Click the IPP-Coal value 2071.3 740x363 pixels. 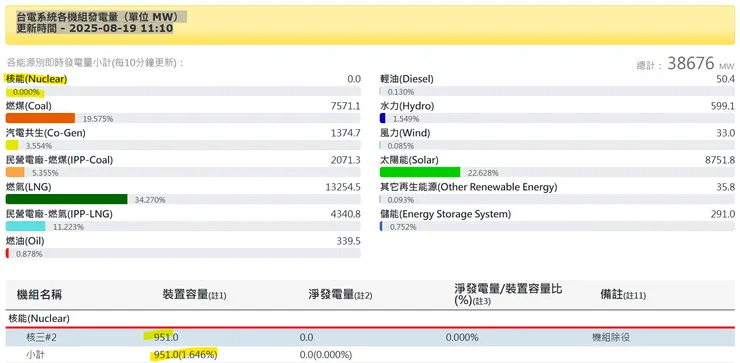pyautogui.click(x=345, y=160)
